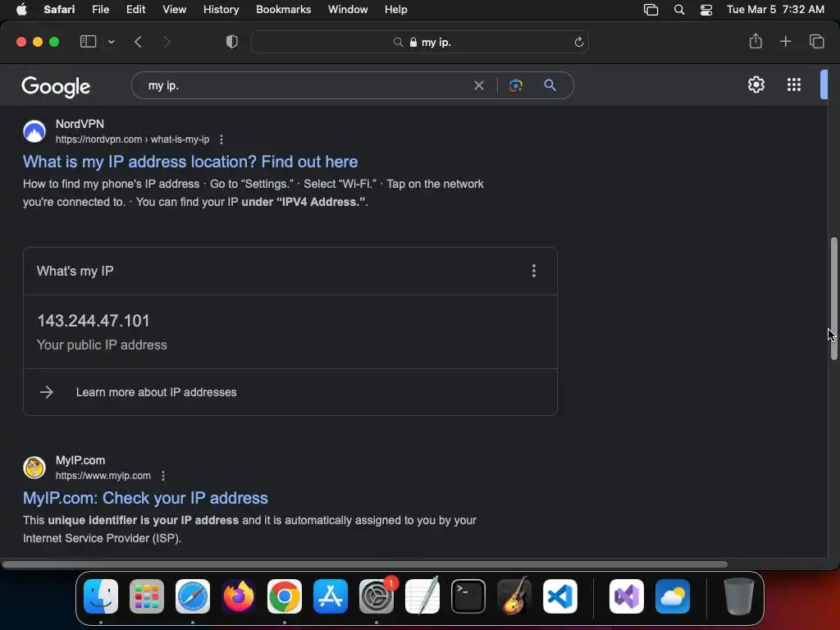Open the Help menu

tap(396, 10)
